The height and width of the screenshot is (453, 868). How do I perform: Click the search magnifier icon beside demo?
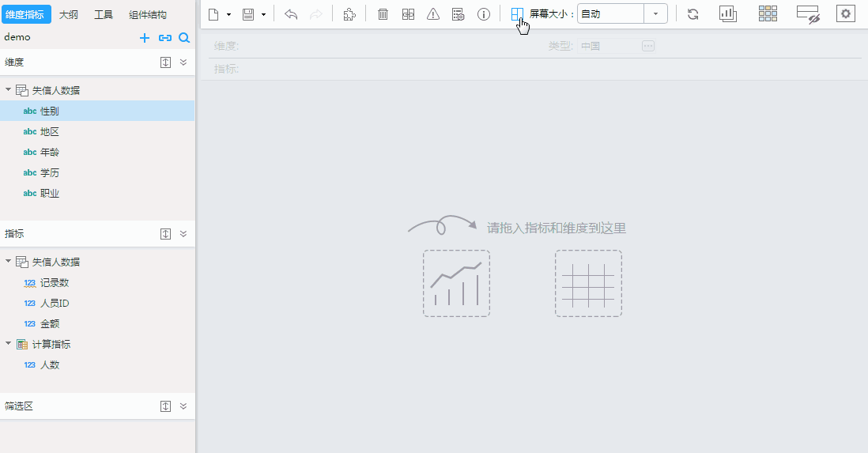point(183,38)
